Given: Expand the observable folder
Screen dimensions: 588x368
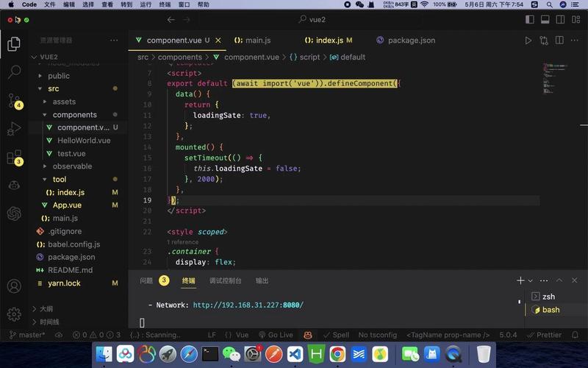Looking at the screenshot, I should pyautogui.click(x=72, y=166).
